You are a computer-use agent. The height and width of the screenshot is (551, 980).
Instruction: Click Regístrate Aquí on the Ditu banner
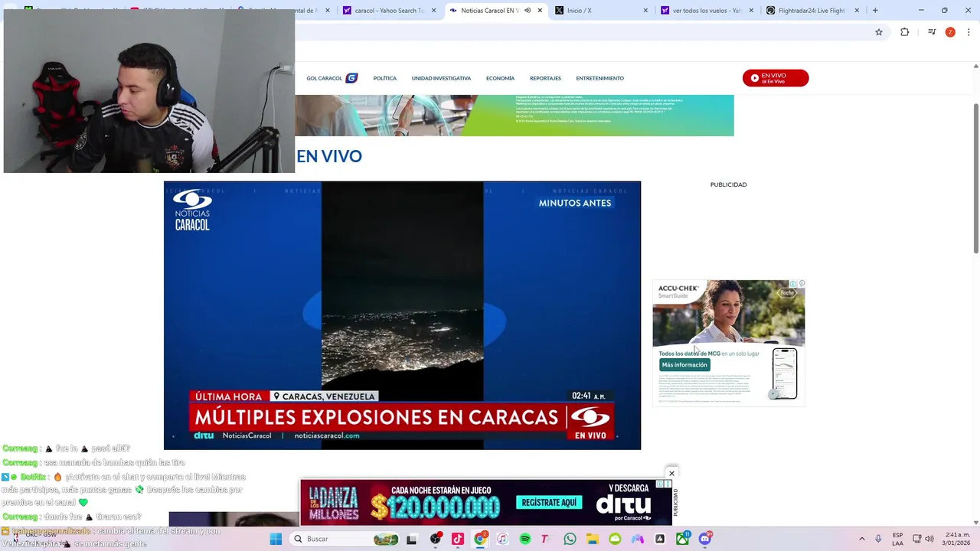click(x=547, y=503)
